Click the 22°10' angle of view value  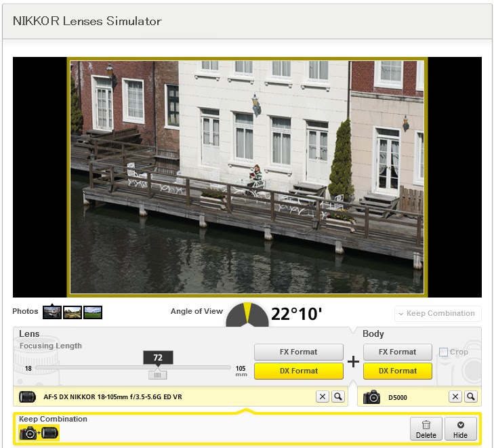[x=296, y=314]
